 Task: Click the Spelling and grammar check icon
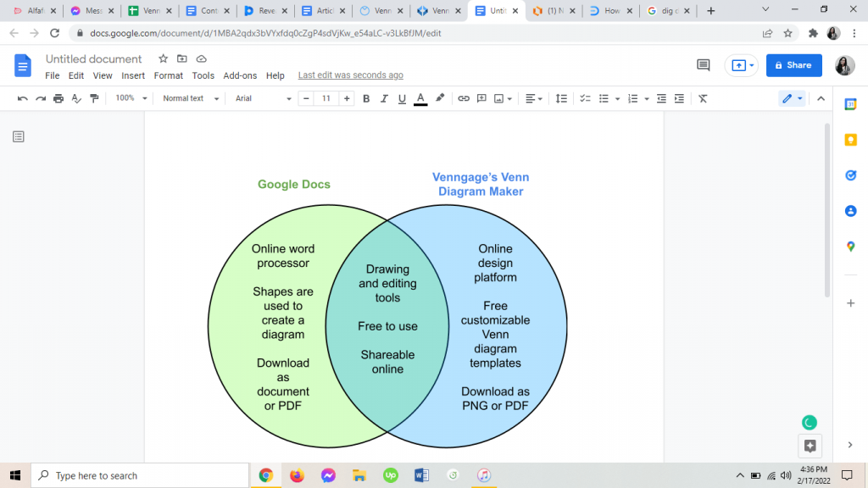75,98
